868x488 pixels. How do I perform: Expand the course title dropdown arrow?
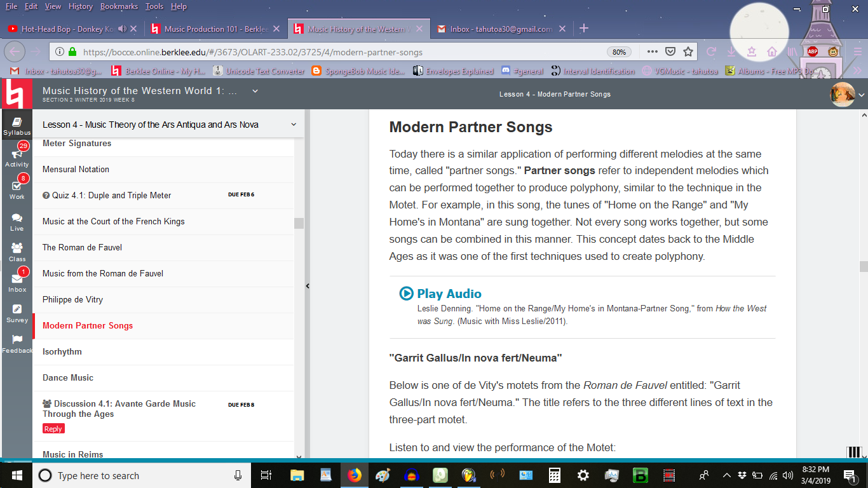point(255,91)
